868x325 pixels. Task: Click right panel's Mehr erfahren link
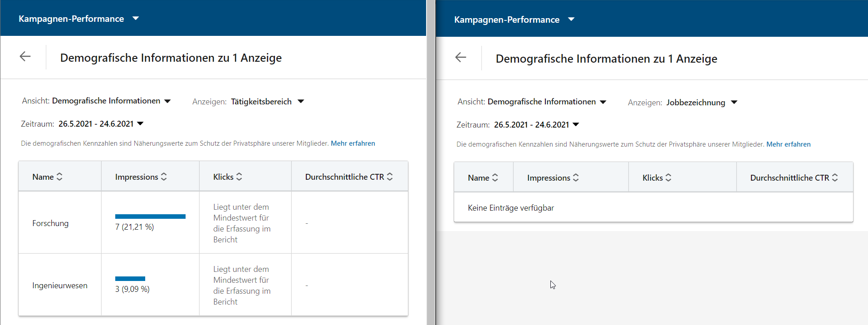coord(788,144)
